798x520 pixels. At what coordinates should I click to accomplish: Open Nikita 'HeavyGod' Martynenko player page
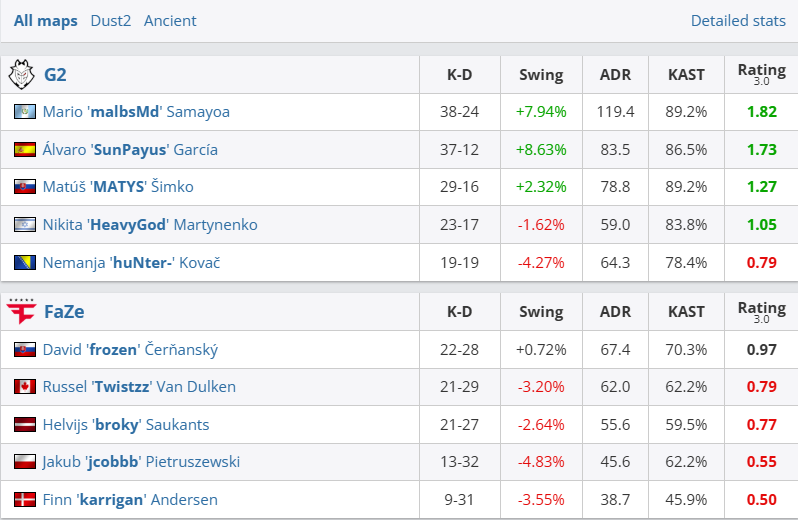[x=150, y=225]
